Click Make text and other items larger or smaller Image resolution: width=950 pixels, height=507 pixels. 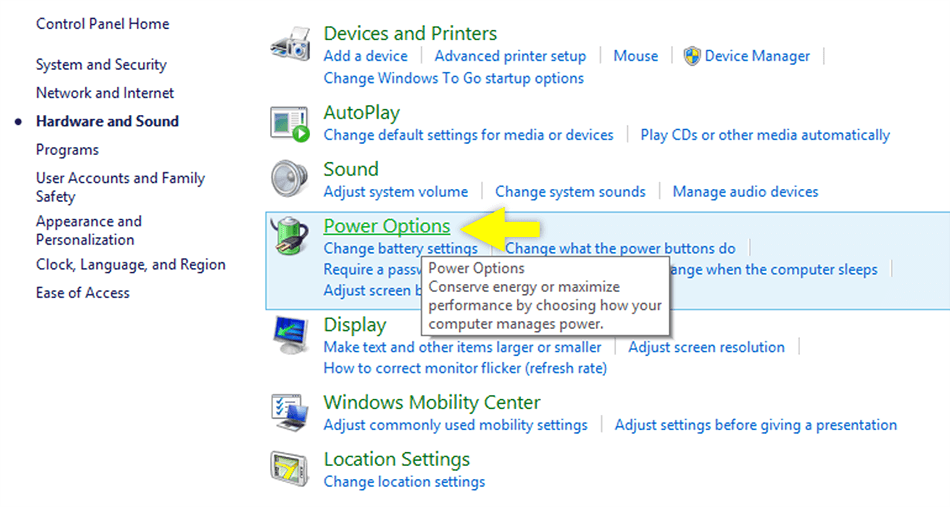pyautogui.click(x=462, y=347)
